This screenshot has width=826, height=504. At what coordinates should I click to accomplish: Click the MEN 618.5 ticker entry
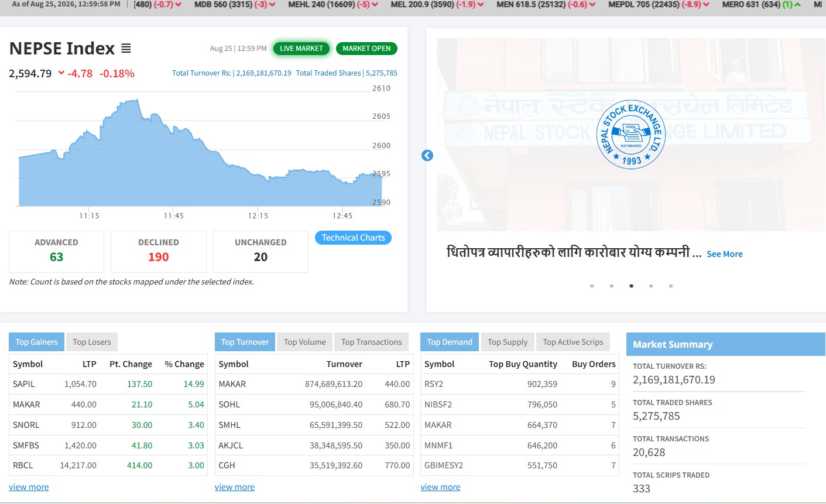[x=546, y=5]
